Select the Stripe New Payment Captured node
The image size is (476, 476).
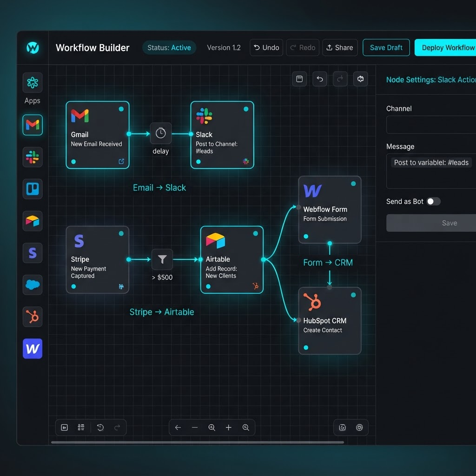pos(98,259)
